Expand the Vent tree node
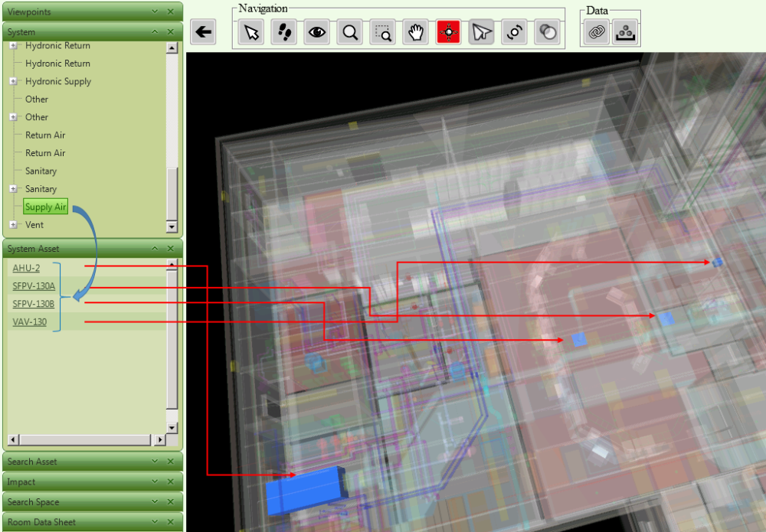Viewport: 766px width, 532px height. tap(13, 224)
